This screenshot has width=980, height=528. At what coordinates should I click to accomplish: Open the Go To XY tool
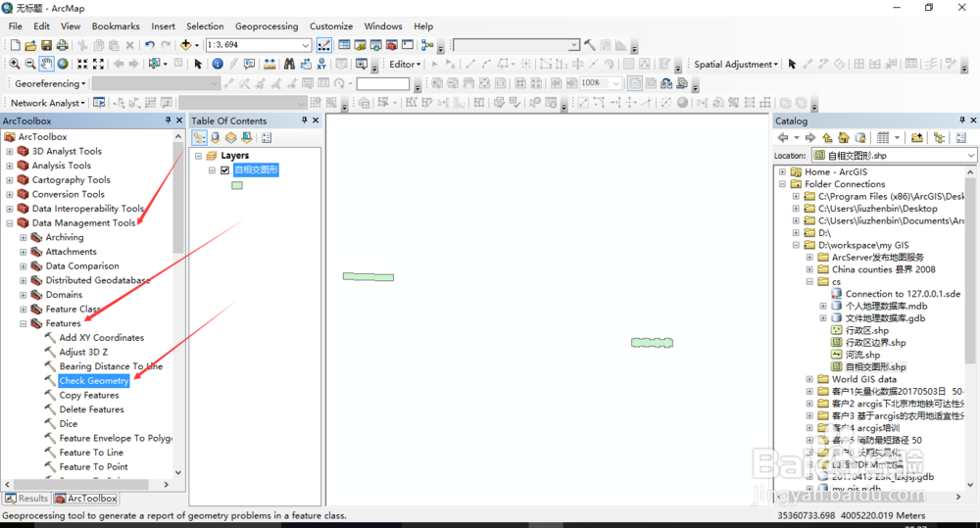coord(321,64)
